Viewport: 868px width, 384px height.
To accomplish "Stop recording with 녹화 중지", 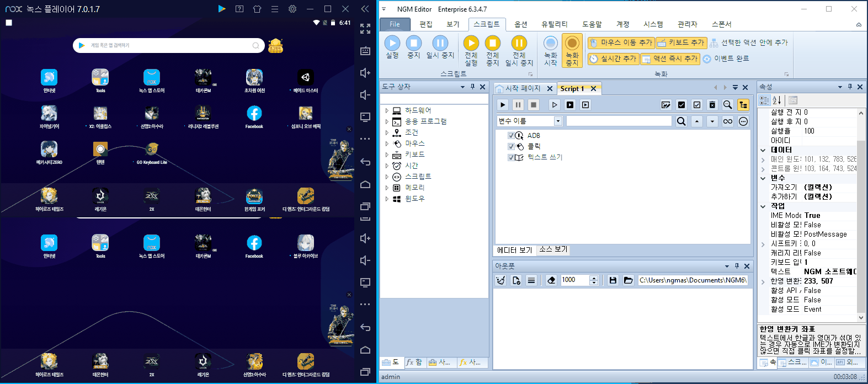I will pos(572,51).
